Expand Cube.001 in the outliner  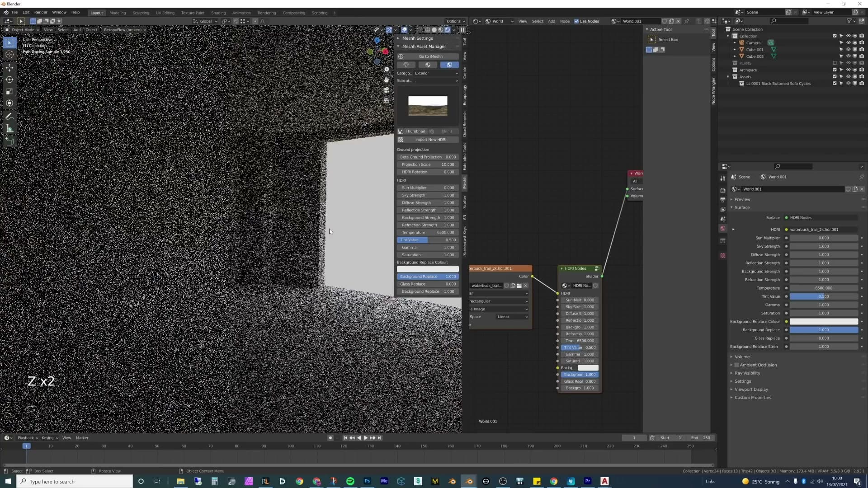pos(735,50)
